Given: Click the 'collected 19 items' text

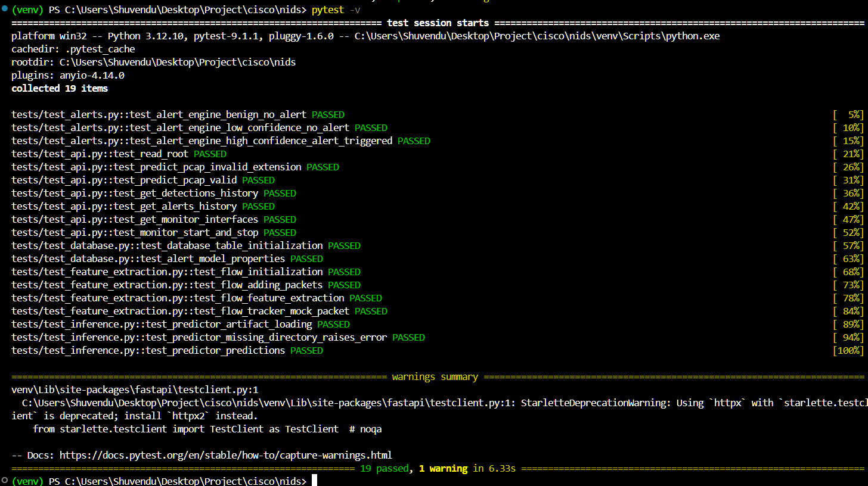Looking at the screenshot, I should 60,89.
